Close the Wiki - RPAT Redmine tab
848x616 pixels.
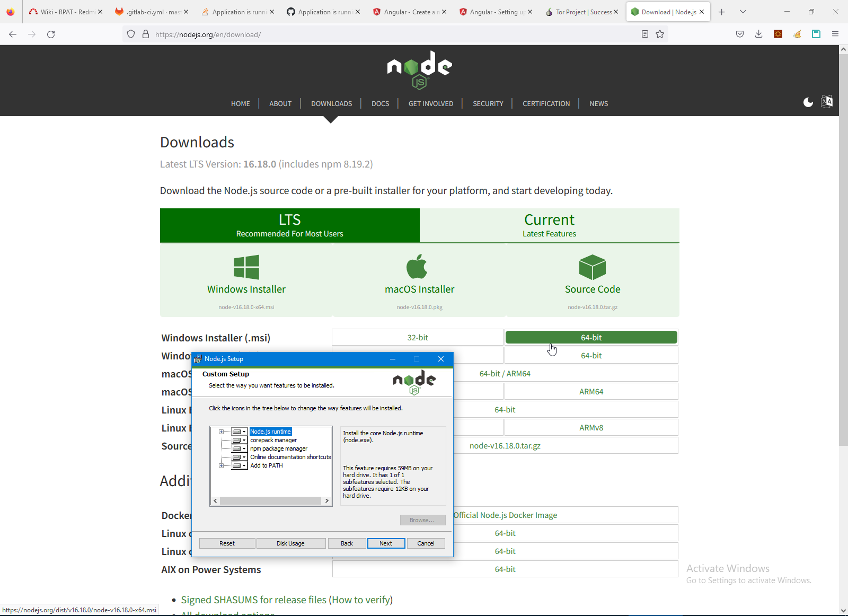click(x=100, y=12)
